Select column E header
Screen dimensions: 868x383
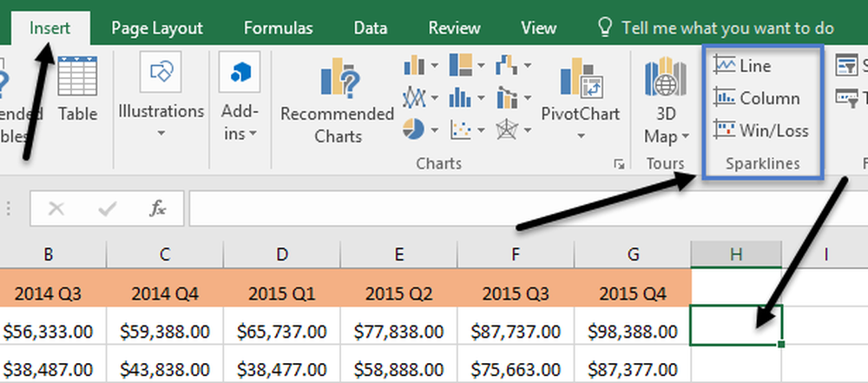pyautogui.click(x=398, y=254)
